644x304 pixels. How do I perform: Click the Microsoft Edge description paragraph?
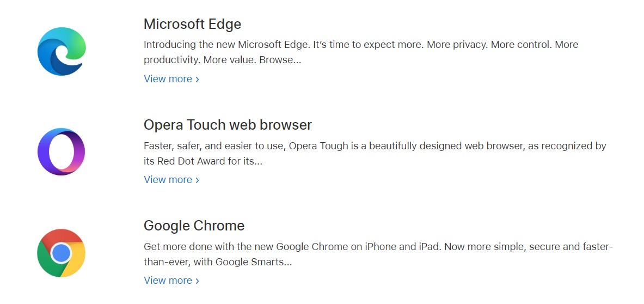[x=360, y=52]
